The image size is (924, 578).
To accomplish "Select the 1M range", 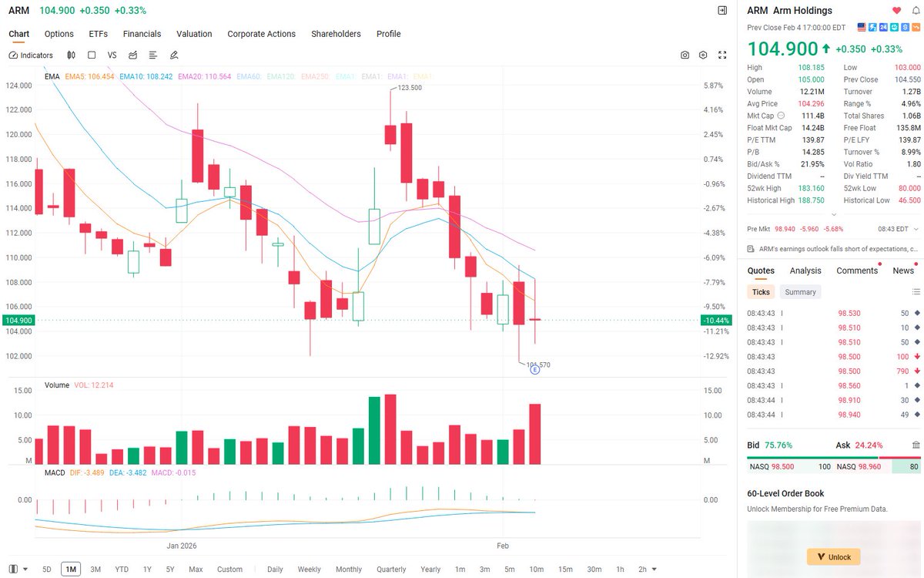I will pyautogui.click(x=71, y=570).
